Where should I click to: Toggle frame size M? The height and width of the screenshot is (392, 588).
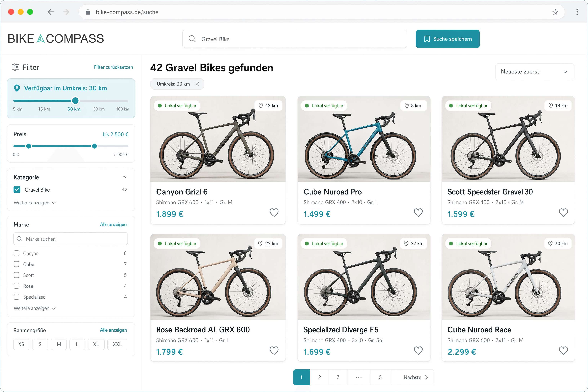(59, 344)
